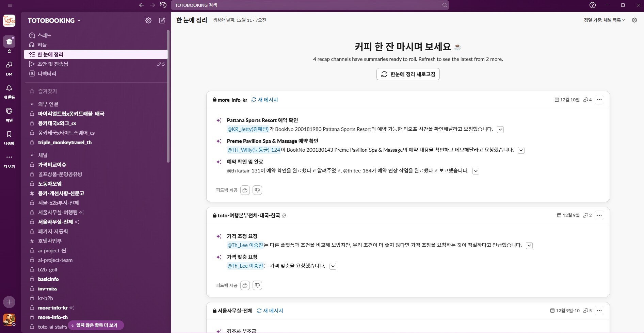644x333 pixels.
Task: Open the history clock icon
Action: coord(163,5)
